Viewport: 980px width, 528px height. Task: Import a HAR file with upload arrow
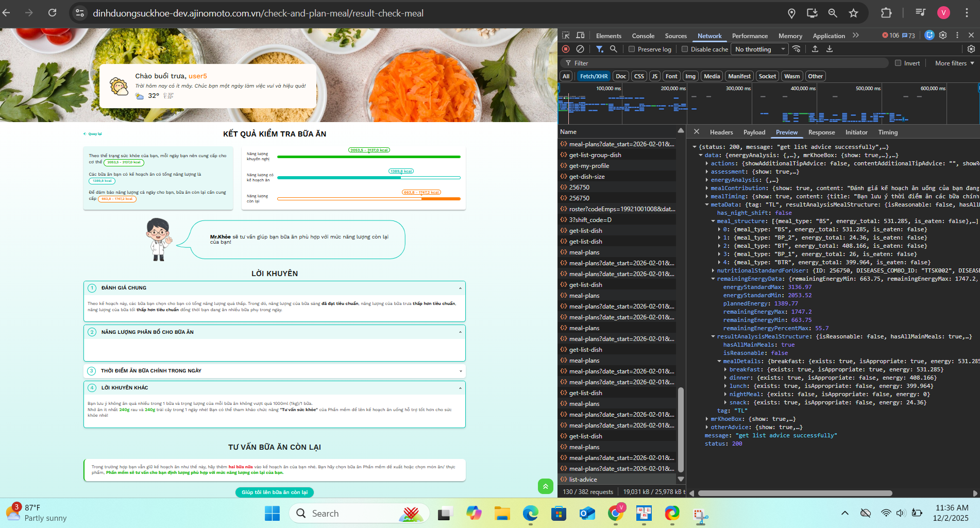coord(815,49)
